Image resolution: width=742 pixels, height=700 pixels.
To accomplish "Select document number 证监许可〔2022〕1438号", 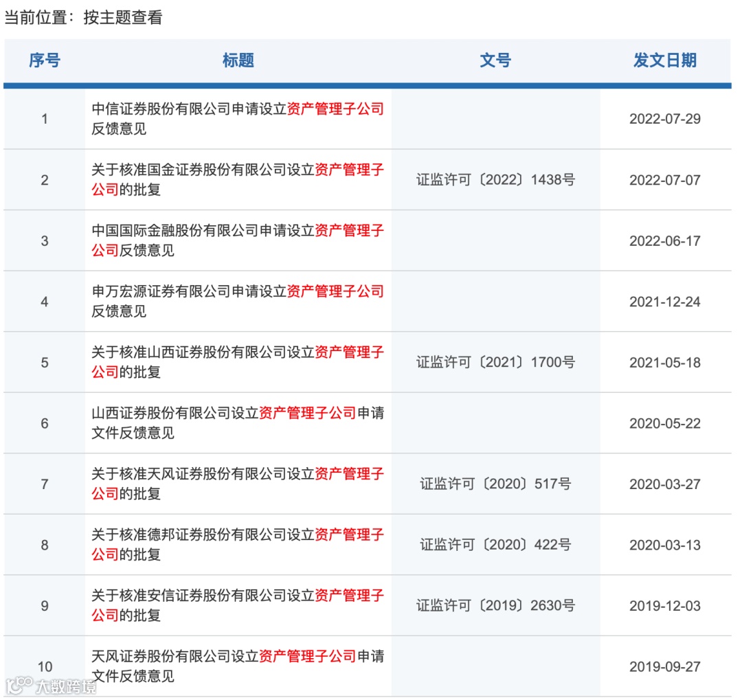I will click(495, 180).
